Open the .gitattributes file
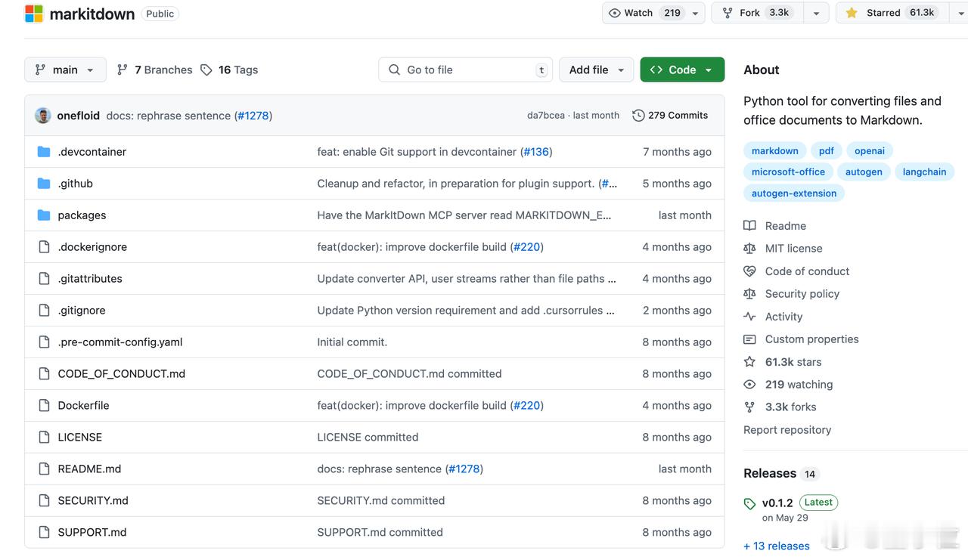 (x=90, y=279)
